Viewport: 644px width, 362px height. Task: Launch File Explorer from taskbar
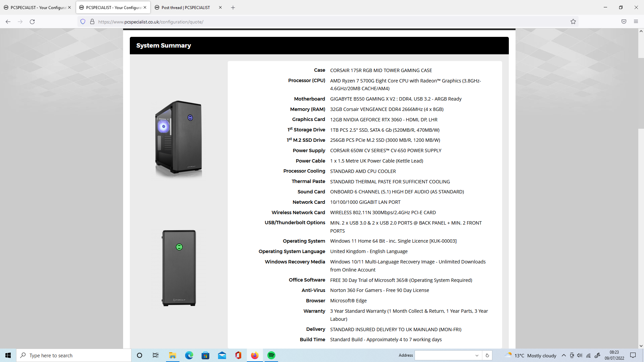[x=172, y=355]
